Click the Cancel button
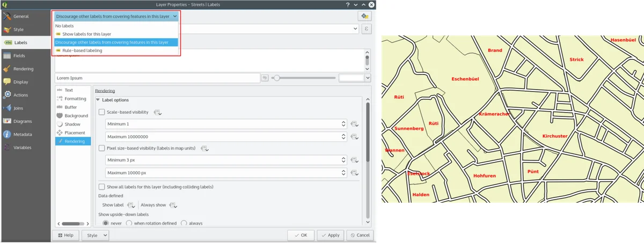Image resolution: width=644 pixels, height=243 pixels. point(359,235)
